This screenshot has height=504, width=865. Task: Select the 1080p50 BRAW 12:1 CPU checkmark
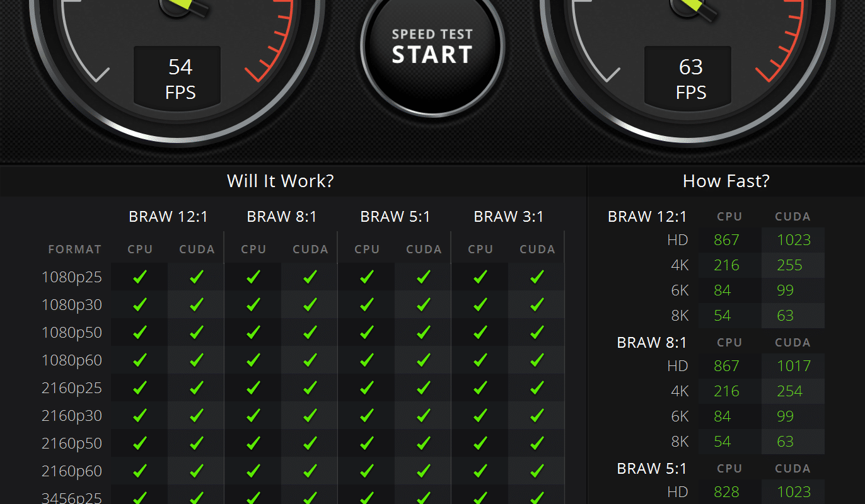(x=140, y=332)
